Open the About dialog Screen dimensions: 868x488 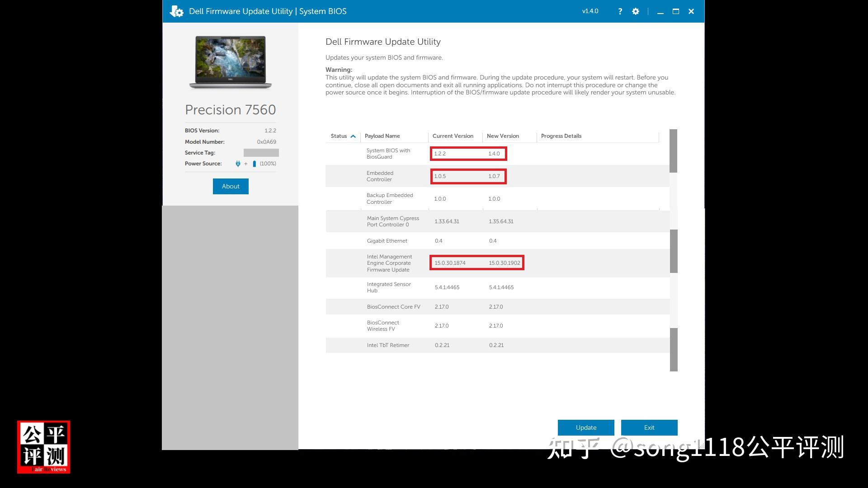click(231, 186)
